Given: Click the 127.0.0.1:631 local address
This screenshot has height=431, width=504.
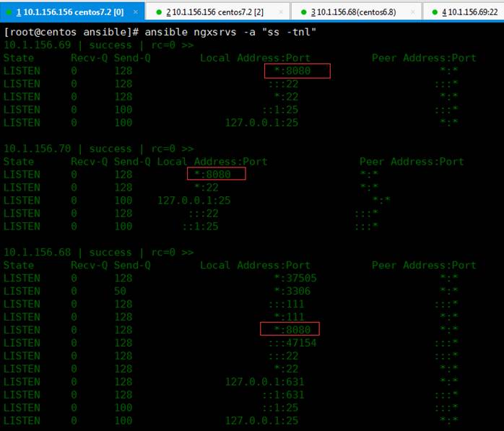Looking at the screenshot, I should pyautogui.click(x=264, y=382).
